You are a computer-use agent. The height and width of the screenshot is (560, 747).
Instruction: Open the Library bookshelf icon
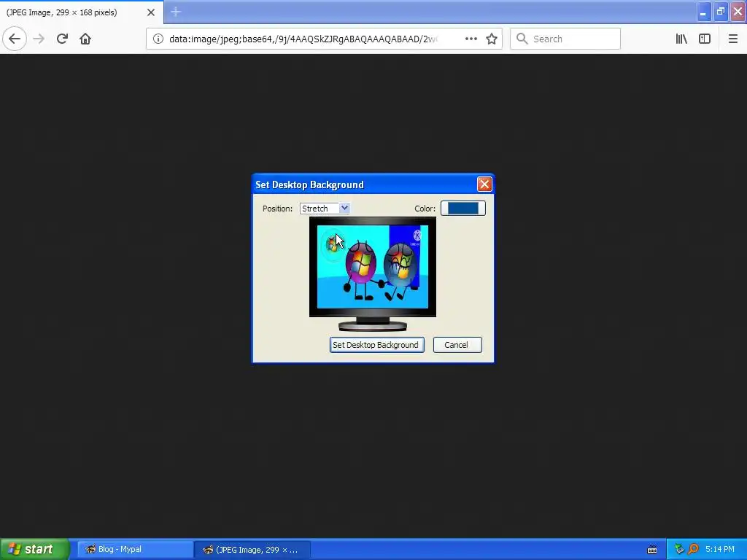pyautogui.click(x=681, y=39)
